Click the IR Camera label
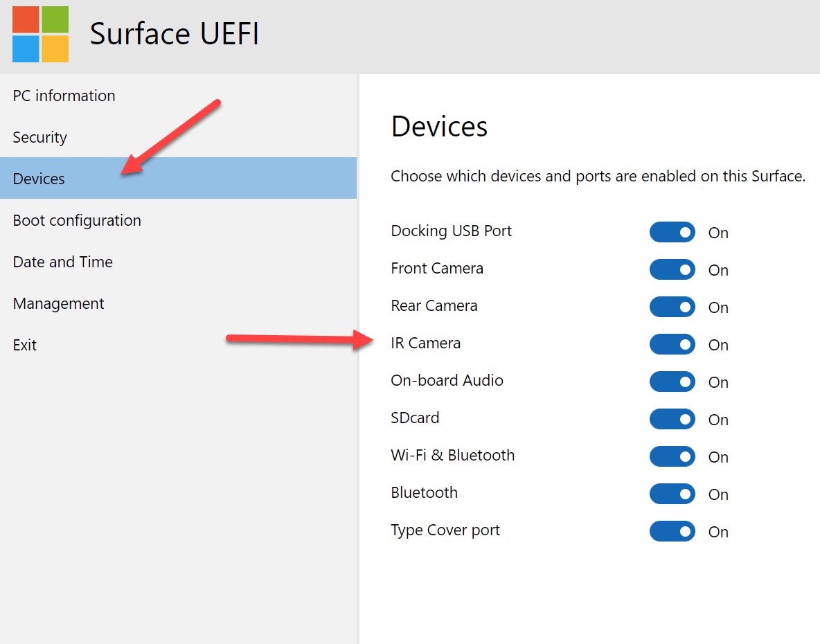Viewport: 820px width, 644px height. point(425,343)
